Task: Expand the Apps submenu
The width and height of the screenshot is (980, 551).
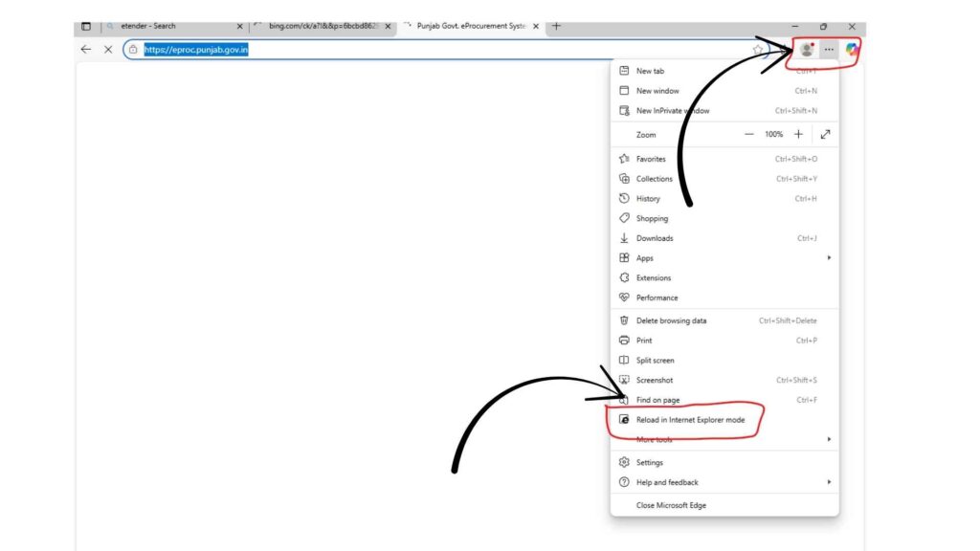Action: (x=724, y=258)
